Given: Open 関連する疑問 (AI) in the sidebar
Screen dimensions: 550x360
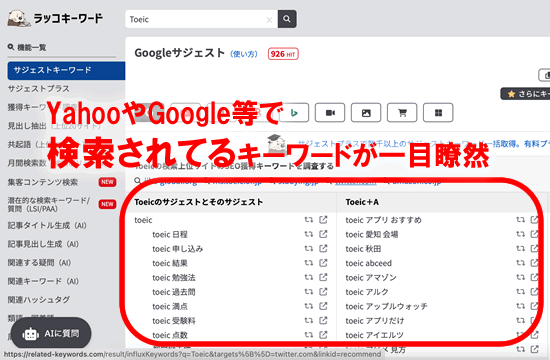Looking at the screenshot, I should [39, 263].
